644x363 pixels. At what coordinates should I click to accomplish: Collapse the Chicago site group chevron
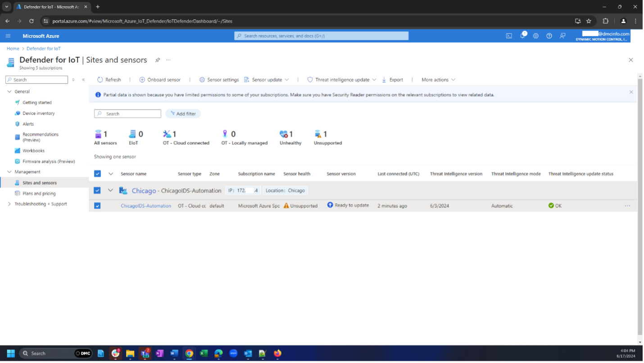[110, 191]
